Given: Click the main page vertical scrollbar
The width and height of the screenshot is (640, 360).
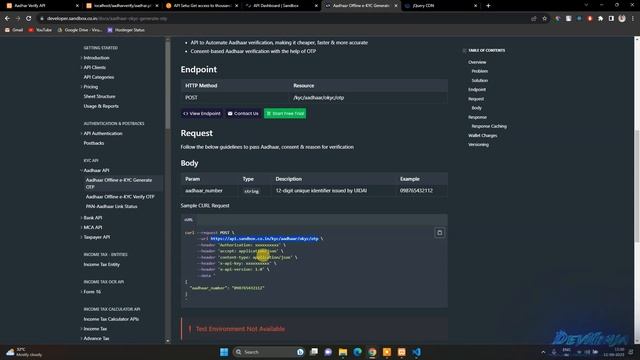Looking at the screenshot, I should click(637, 186).
